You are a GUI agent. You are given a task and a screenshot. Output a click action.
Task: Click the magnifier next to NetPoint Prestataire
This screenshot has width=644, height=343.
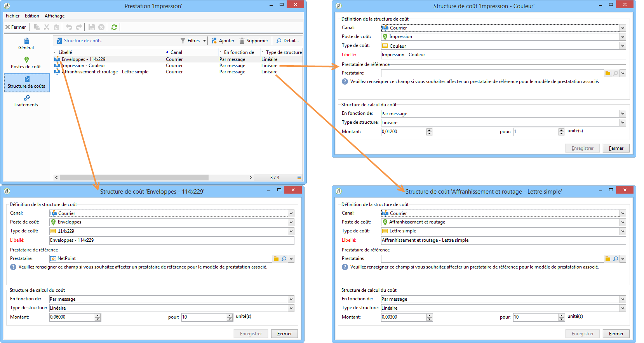pyautogui.click(x=284, y=259)
